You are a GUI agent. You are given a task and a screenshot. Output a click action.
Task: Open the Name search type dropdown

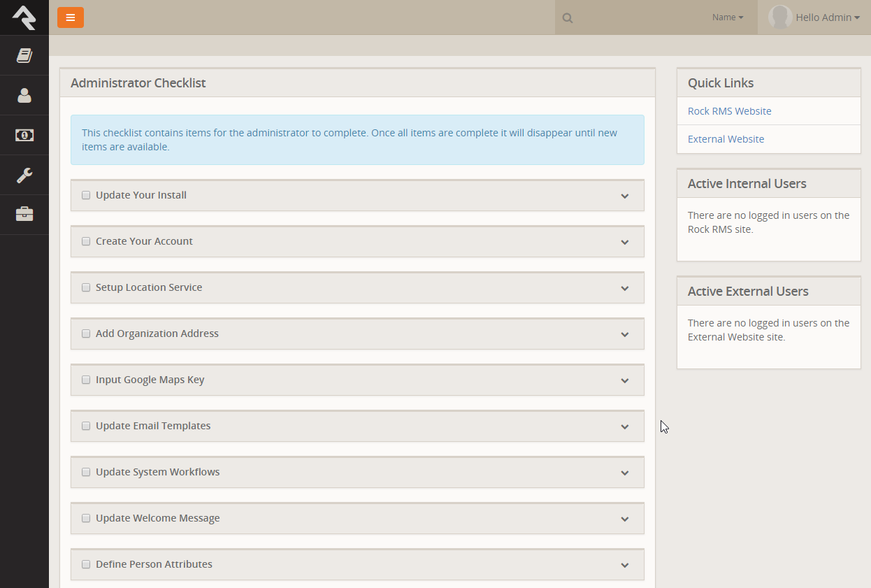[x=728, y=17]
